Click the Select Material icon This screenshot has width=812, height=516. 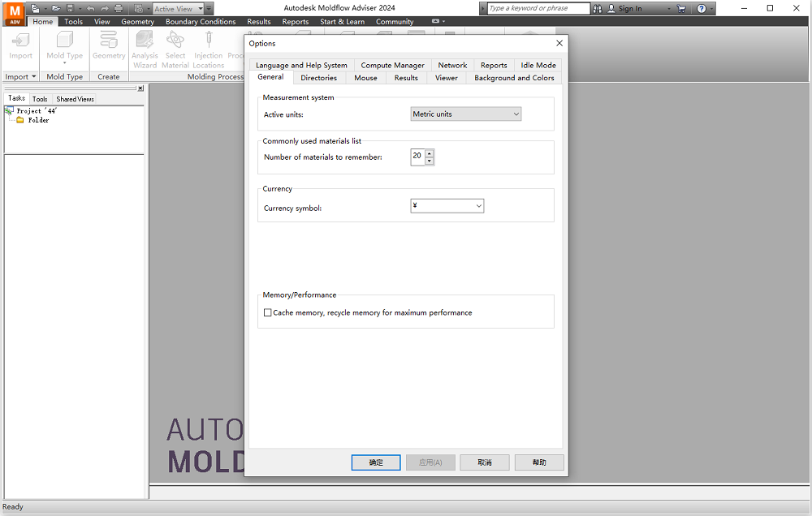(175, 41)
